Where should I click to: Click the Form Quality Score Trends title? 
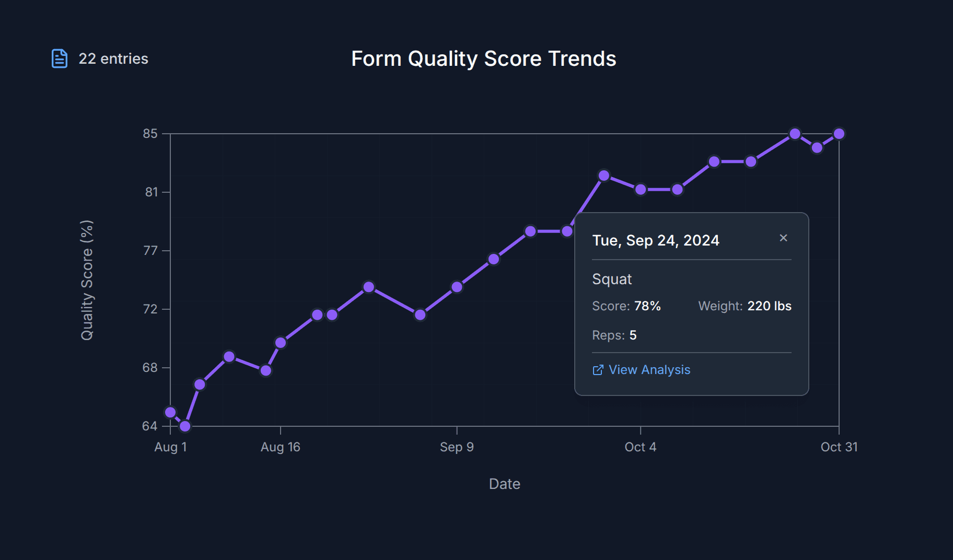coord(483,59)
